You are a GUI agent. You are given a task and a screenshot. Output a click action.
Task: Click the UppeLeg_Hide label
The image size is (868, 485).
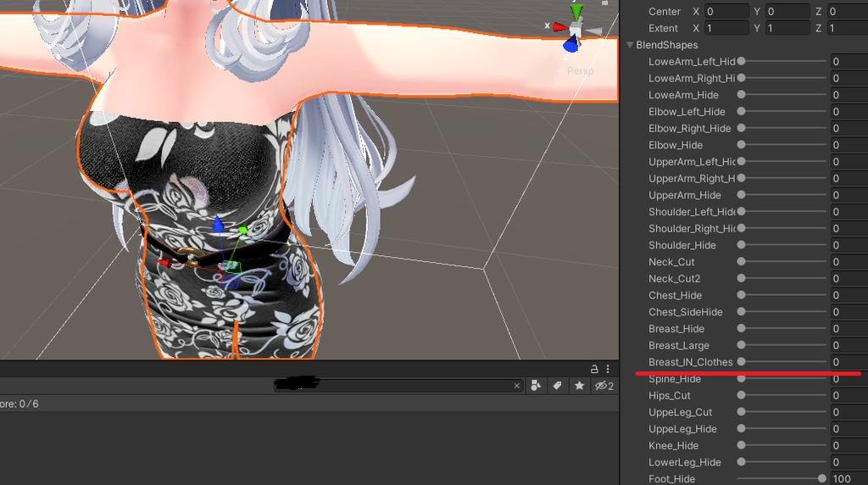pos(682,429)
